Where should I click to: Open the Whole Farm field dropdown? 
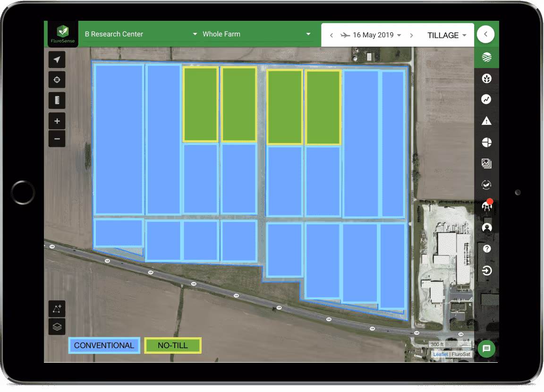257,34
